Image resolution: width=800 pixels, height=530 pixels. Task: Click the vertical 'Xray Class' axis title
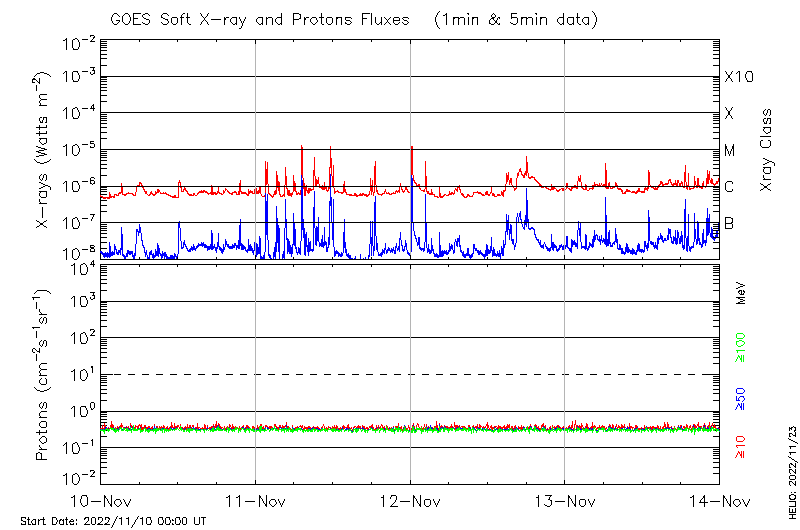pos(767,150)
